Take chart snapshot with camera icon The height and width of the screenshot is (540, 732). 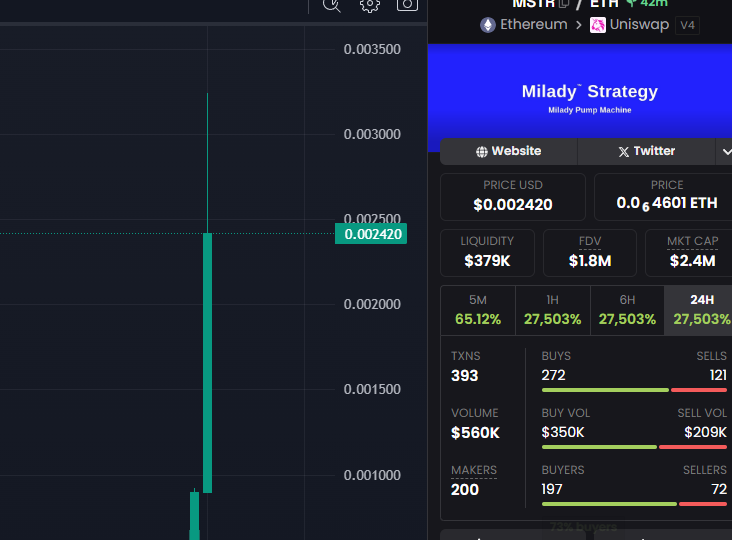pyautogui.click(x=407, y=5)
